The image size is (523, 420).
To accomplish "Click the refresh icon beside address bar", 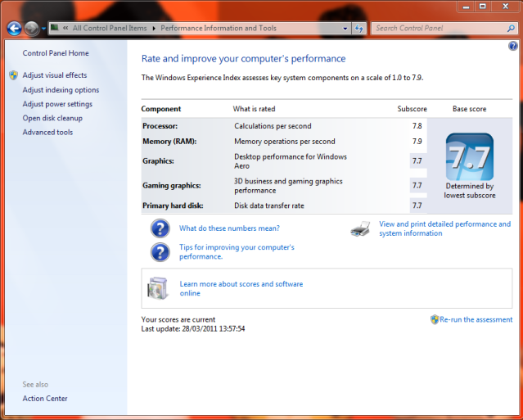I will [x=358, y=29].
